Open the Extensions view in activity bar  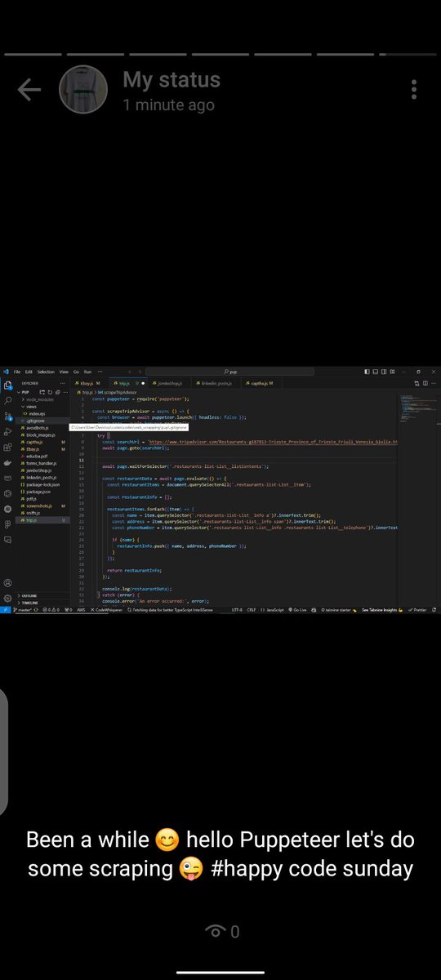[7, 447]
